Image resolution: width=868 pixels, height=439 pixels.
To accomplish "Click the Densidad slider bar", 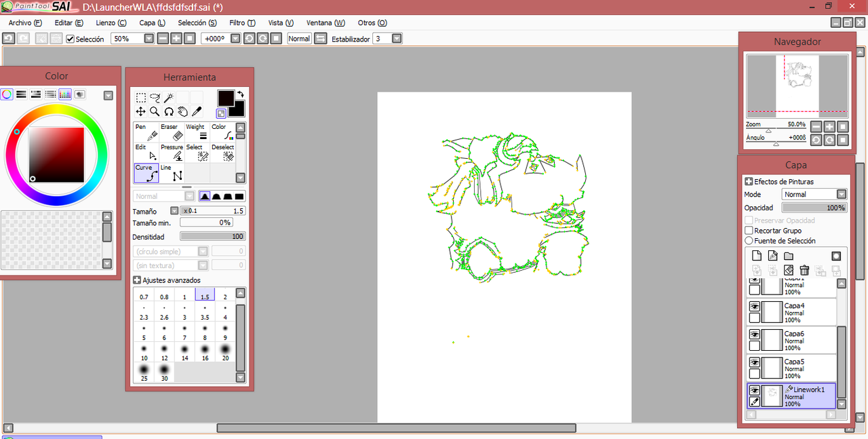I will coord(213,236).
